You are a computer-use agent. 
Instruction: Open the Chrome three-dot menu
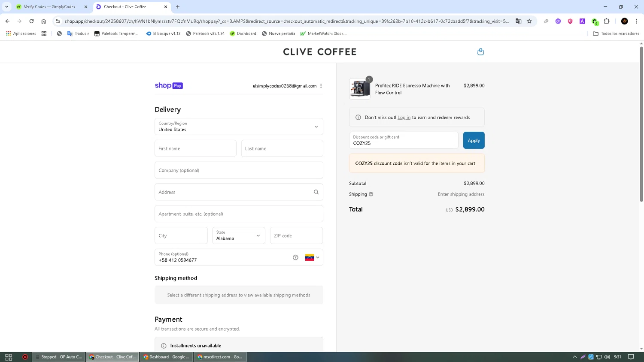click(x=637, y=21)
